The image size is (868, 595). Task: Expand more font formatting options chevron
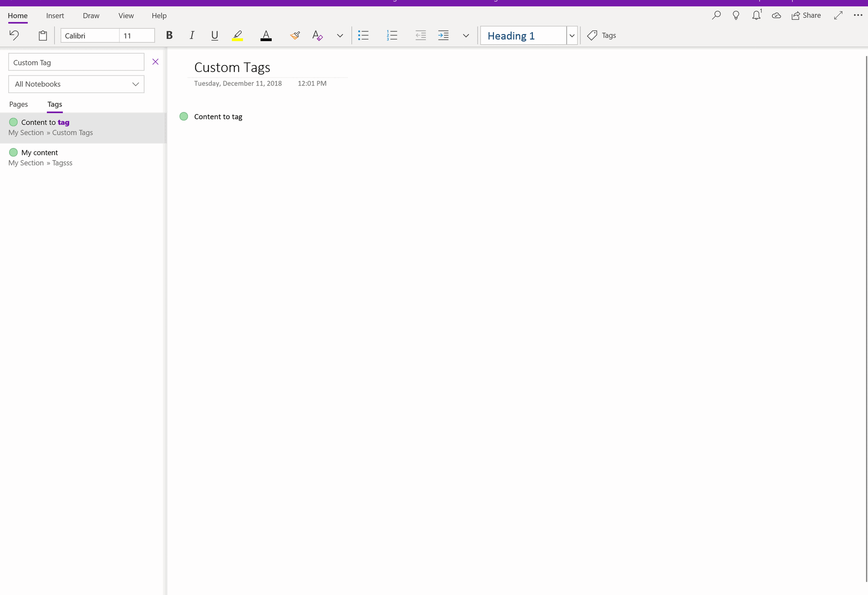pyautogui.click(x=340, y=36)
